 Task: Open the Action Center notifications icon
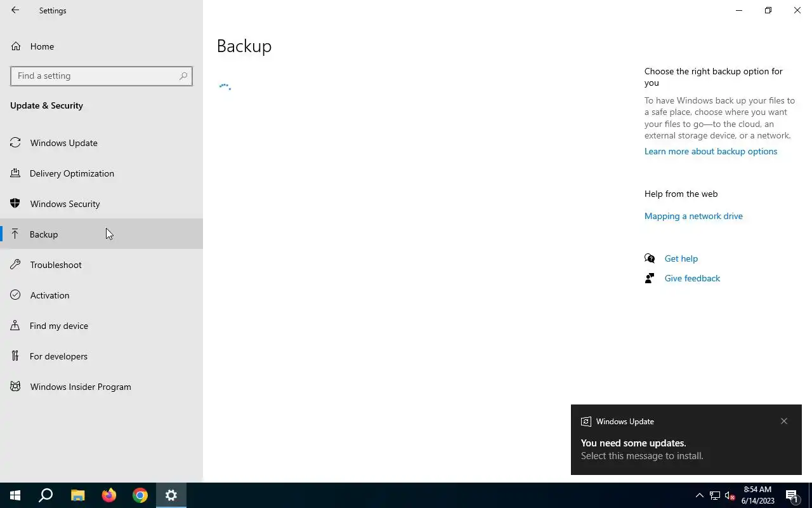[x=792, y=495]
